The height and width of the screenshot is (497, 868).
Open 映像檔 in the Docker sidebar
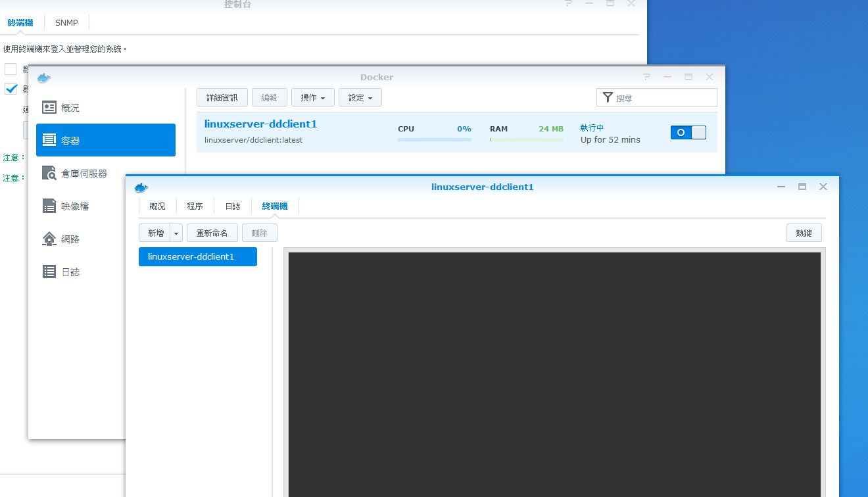tap(81, 206)
